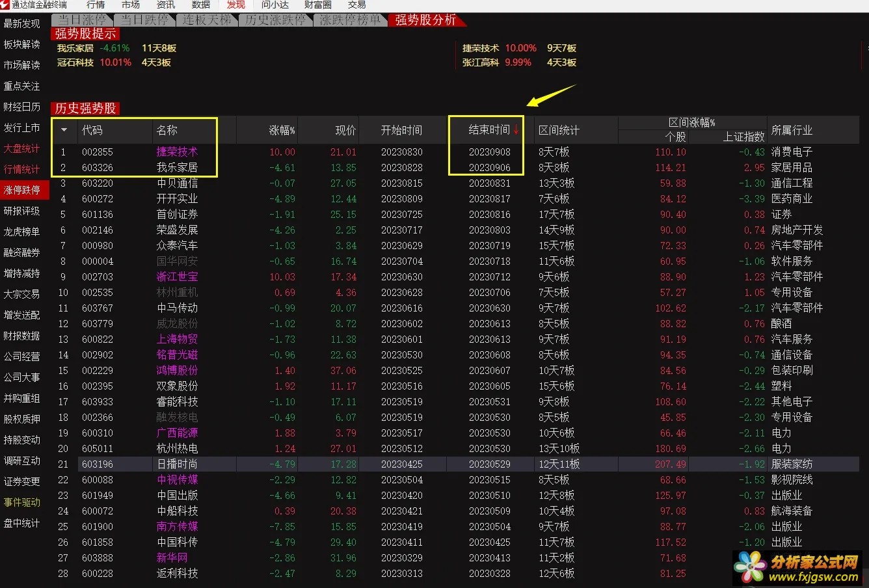
Task: Select 鸿博股份 in the table
Action: [x=177, y=370]
